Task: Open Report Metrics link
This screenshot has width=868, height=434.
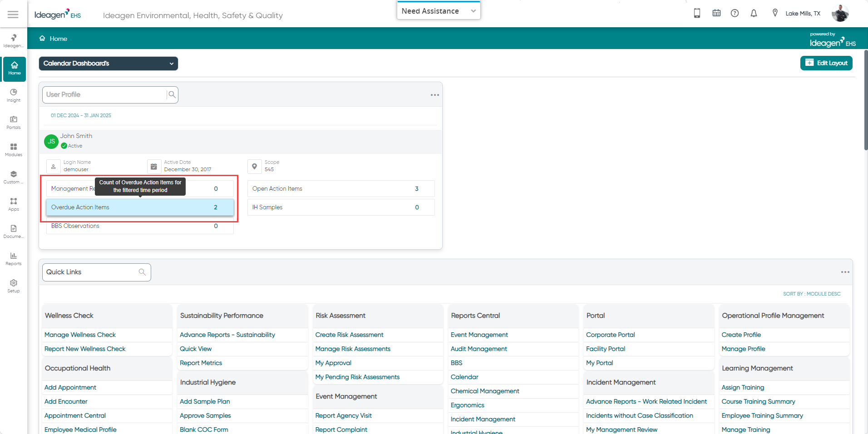Action: coord(201,363)
